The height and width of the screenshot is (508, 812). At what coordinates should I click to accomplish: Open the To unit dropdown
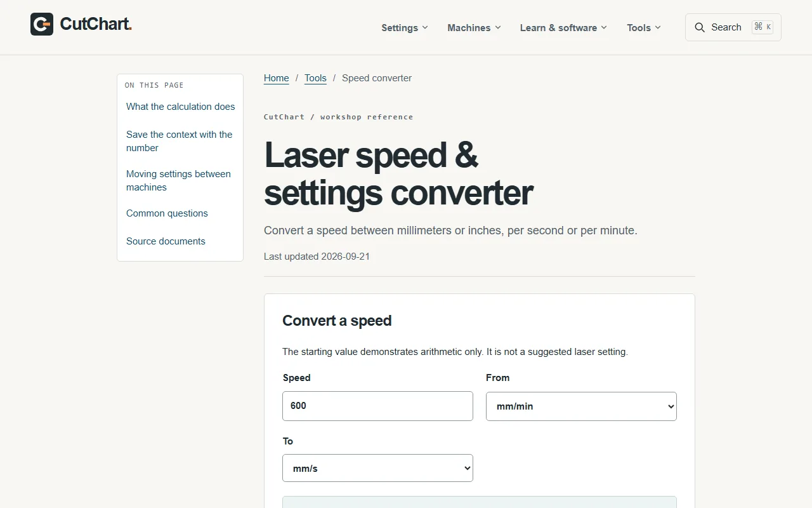(x=377, y=468)
